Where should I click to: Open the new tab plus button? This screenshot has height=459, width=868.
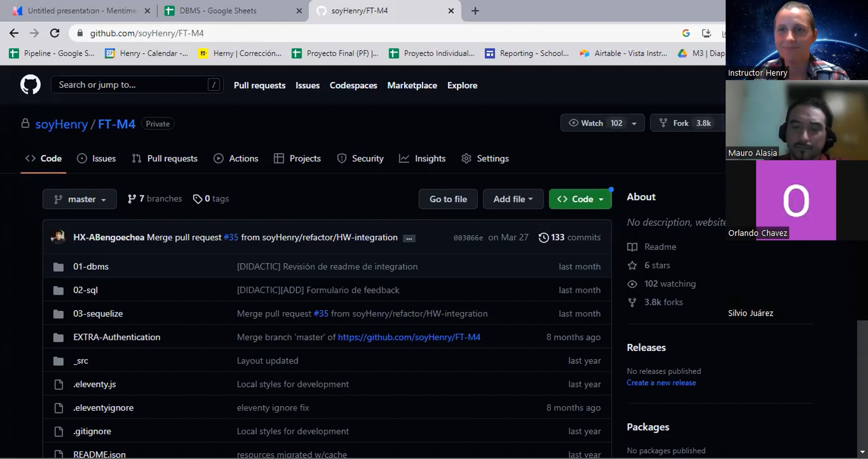[x=475, y=11]
